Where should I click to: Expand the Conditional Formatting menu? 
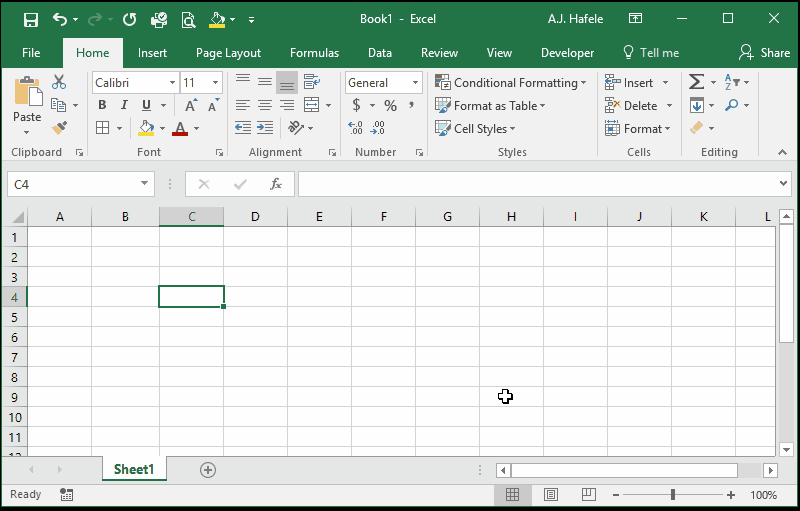point(510,83)
